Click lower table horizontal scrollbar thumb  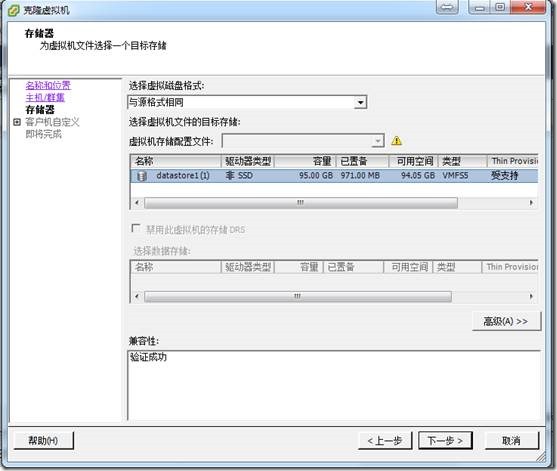298,296
